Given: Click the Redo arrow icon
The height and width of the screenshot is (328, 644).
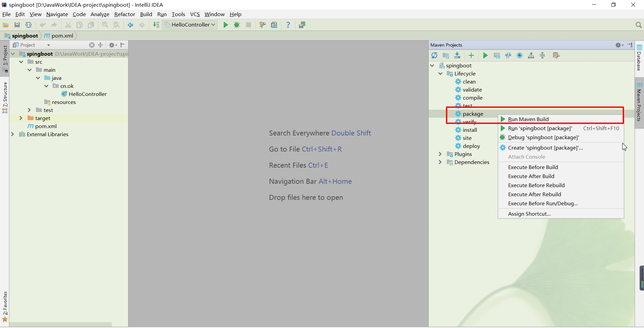Looking at the screenshot, I should click(x=54, y=25).
